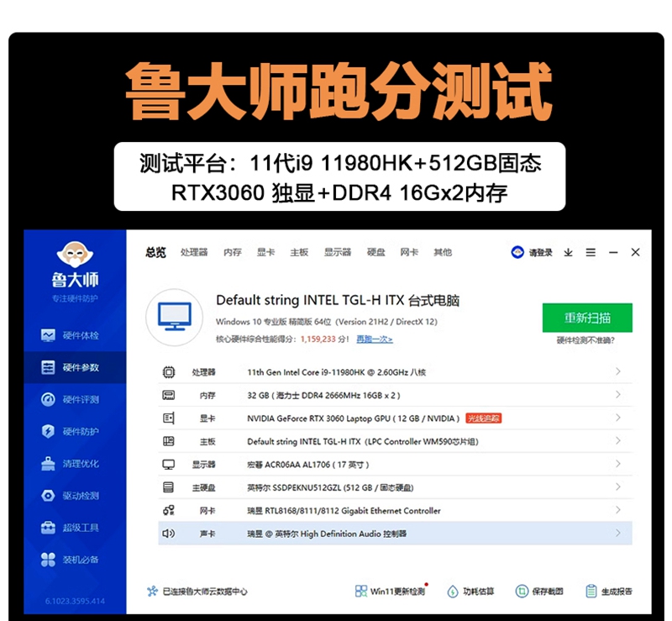Expand the 声卡 row chevron
Viewport: 672px width, 621px height.
tap(618, 533)
